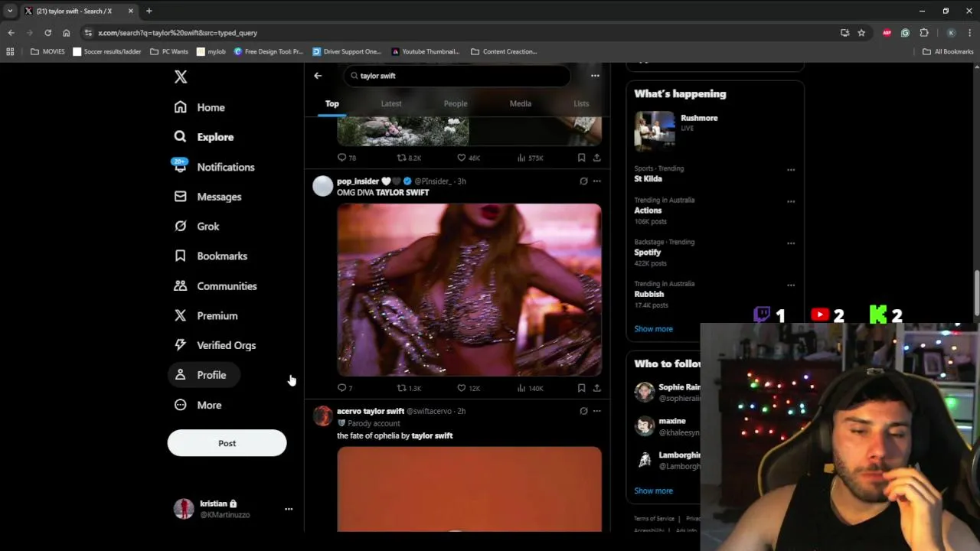This screenshot has width=980, height=551.
Task: Switch to the Lists tab
Action: 581,103
